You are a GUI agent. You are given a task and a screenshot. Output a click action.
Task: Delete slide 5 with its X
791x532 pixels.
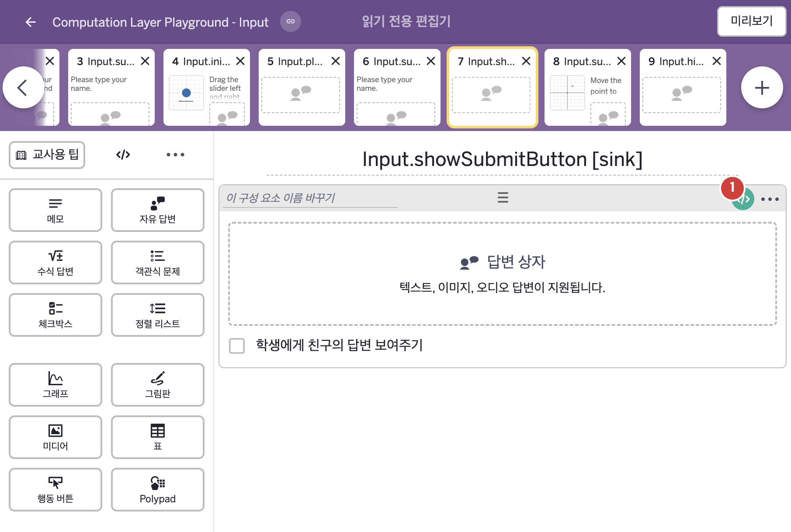tap(336, 61)
